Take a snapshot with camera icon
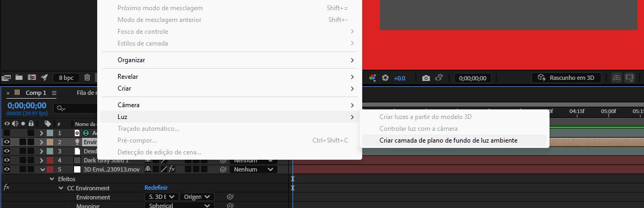 tap(426, 78)
